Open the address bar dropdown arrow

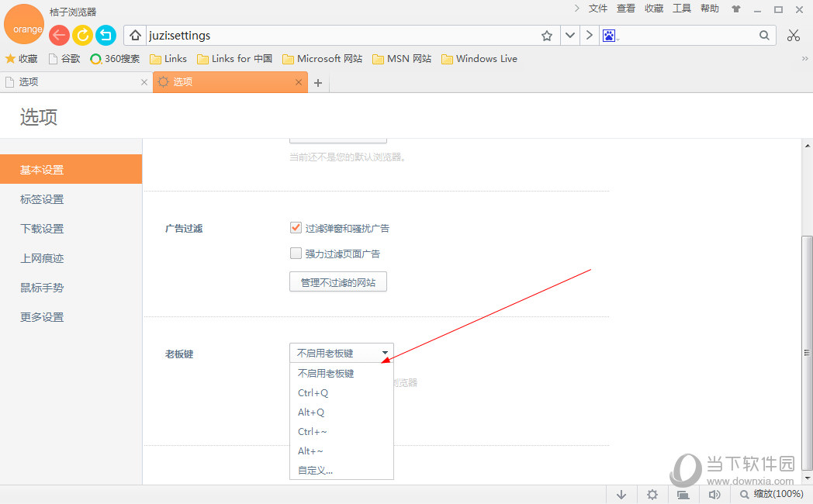(570, 35)
